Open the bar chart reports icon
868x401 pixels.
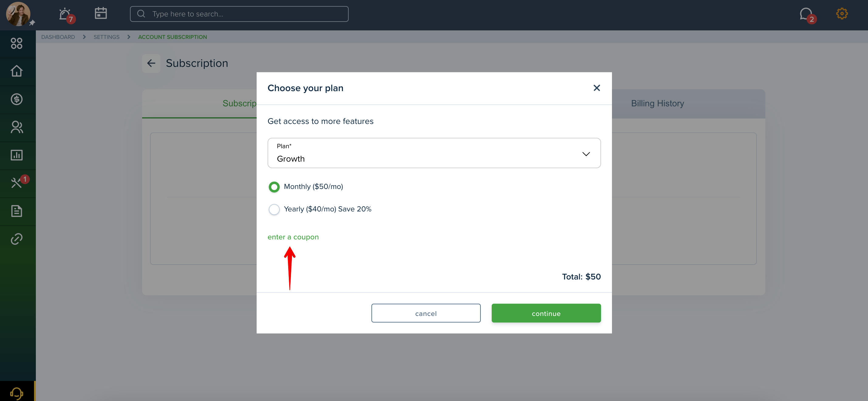coord(16,155)
